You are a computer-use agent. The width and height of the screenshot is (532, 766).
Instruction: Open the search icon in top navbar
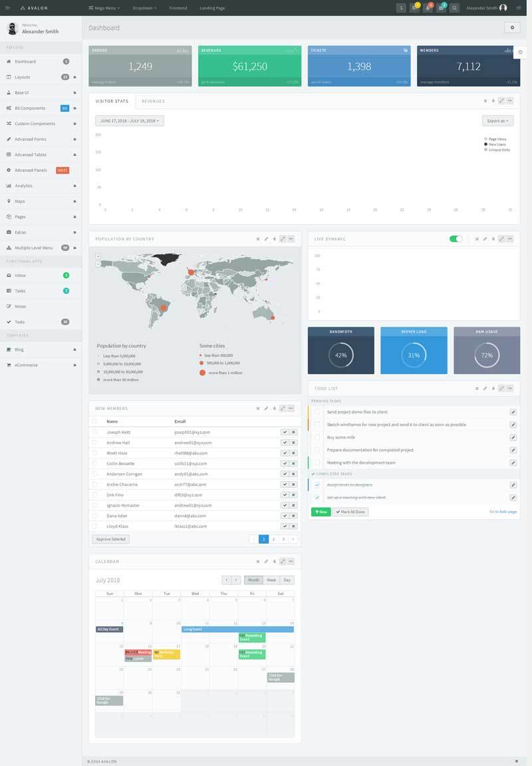click(455, 8)
